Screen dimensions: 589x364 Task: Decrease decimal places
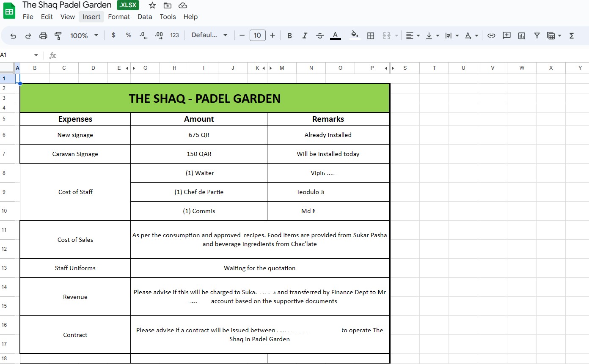point(143,36)
